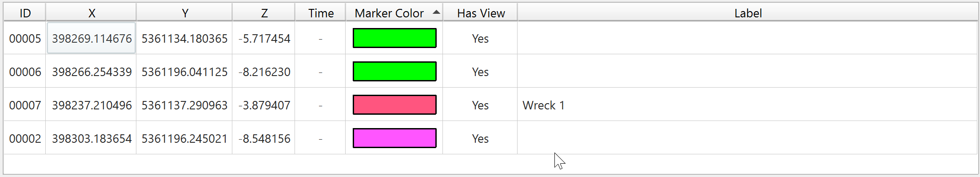Select the Y value 5361196.245021 cell

[x=184, y=138]
